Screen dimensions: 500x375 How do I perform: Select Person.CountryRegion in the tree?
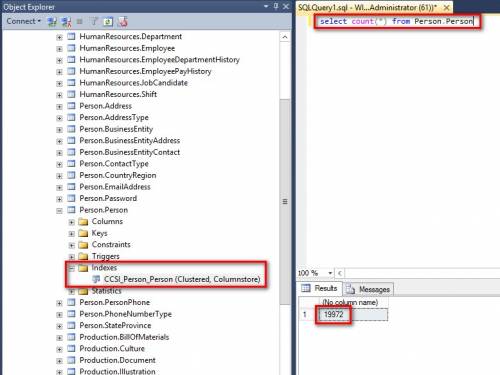[x=118, y=175]
